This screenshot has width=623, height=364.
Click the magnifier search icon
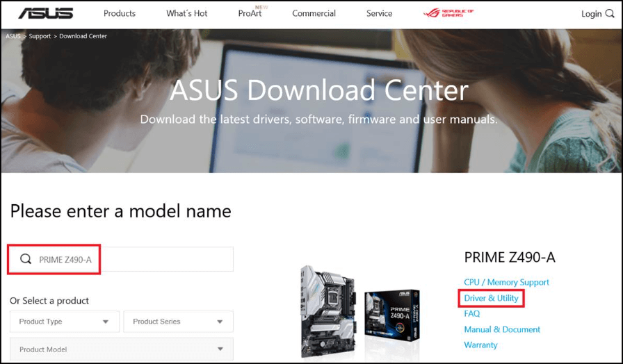tap(26, 259)
